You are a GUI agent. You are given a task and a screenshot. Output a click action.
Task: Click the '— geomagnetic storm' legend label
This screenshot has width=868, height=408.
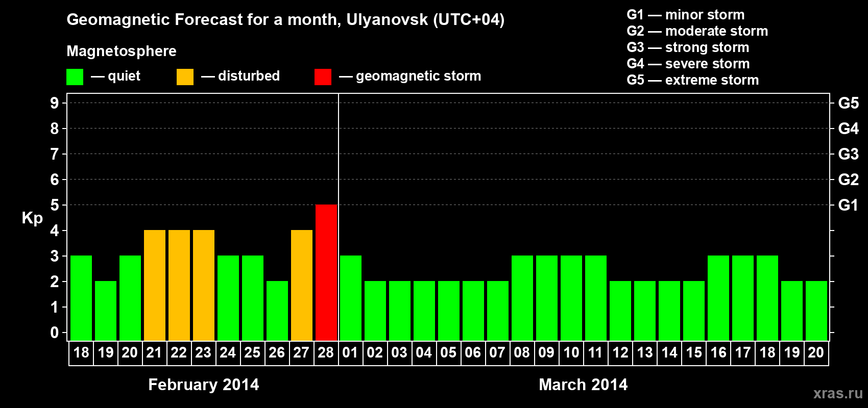(410, 76)
